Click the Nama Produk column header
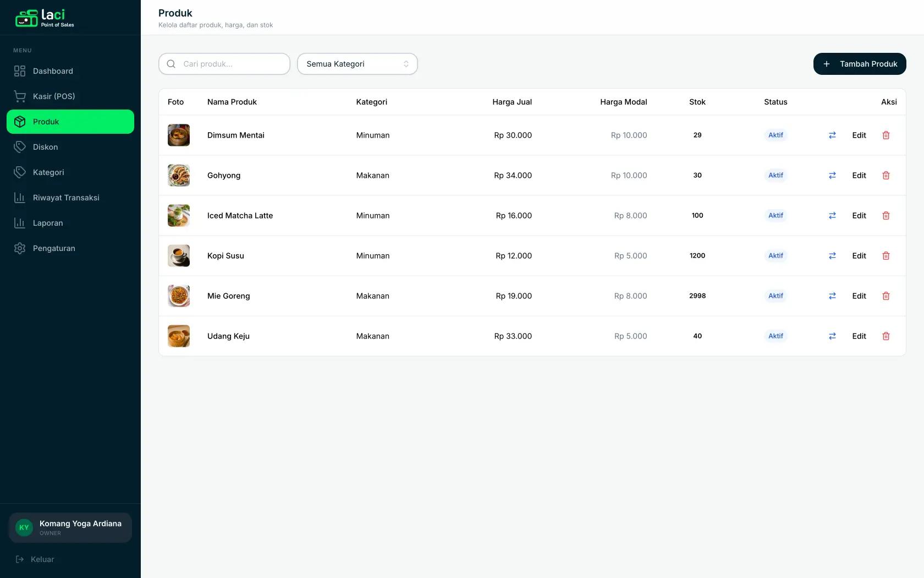 (232, 102)
